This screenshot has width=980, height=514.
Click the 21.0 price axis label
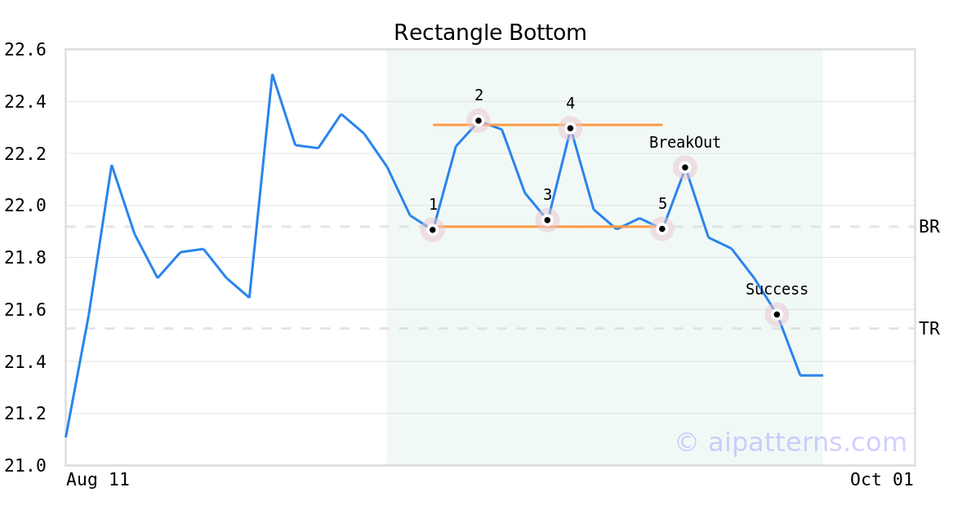24,466
